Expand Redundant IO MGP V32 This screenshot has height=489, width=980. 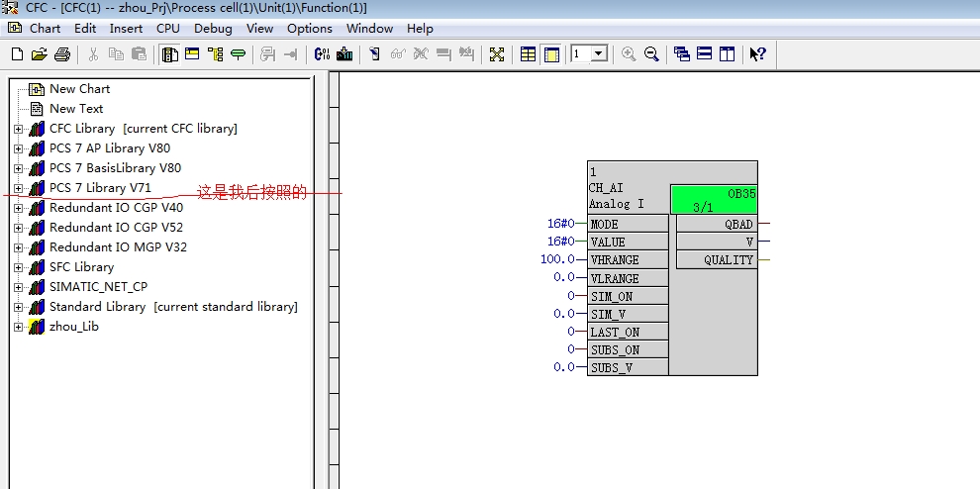[x=18, y=248]
